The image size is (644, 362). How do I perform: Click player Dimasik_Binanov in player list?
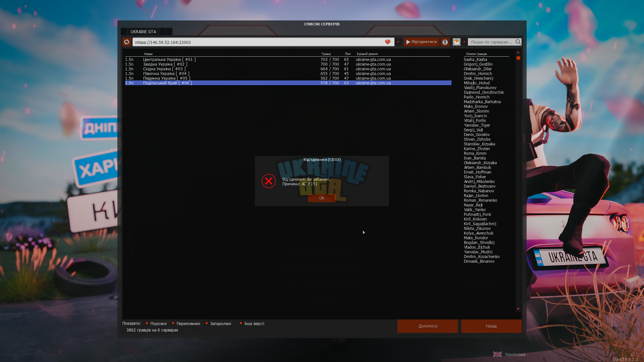click(x=479, y=261)
